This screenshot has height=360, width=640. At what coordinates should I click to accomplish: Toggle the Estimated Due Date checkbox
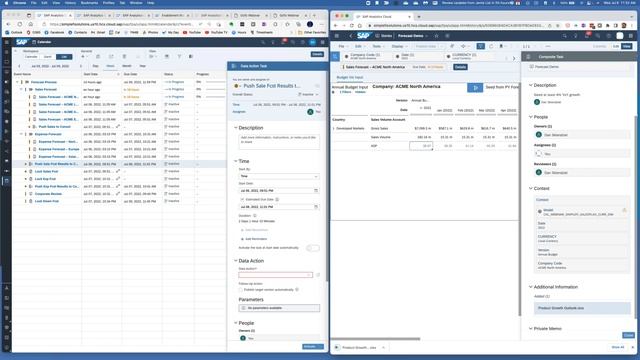[242, 200]
